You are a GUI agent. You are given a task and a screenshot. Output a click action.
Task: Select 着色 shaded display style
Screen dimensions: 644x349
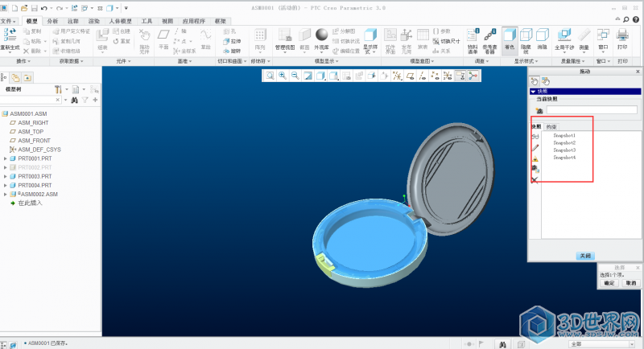tap(510, 39)
